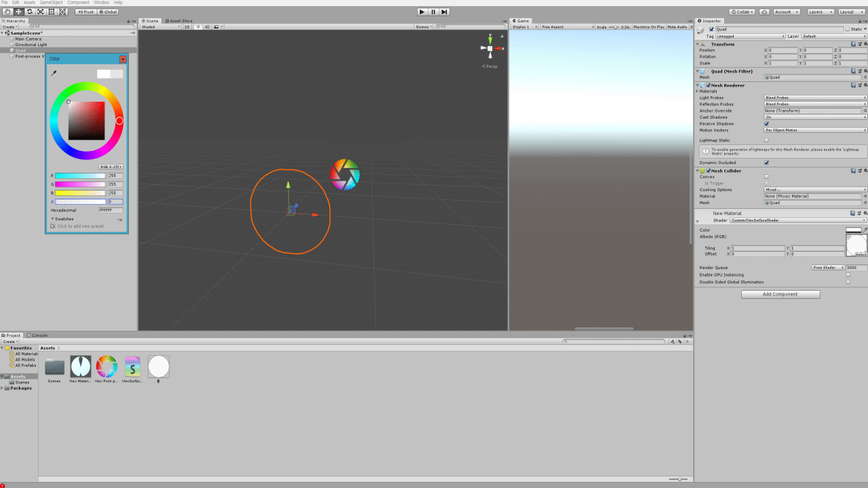Open the Component menu
Screen dimensions: 868x488
78,3
